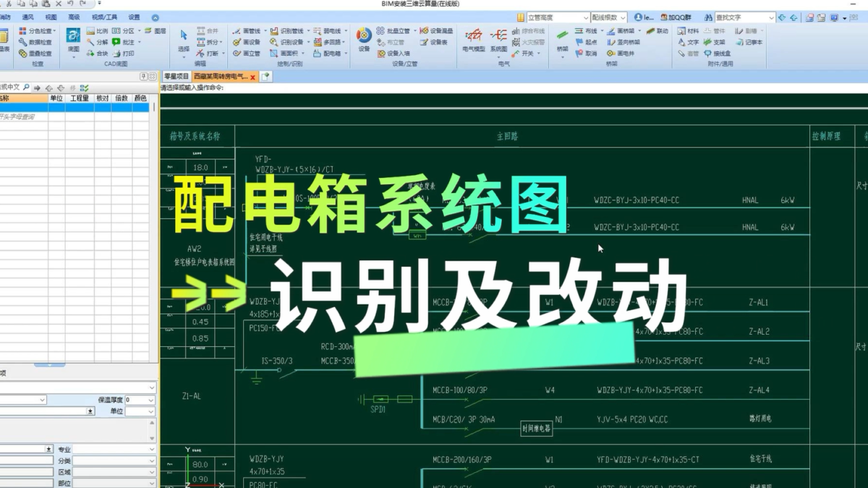Image resolution: width=868 pixels, height=488 pixels.
Task: Click the 核对 column header
Action: click(x=103, y=98)
